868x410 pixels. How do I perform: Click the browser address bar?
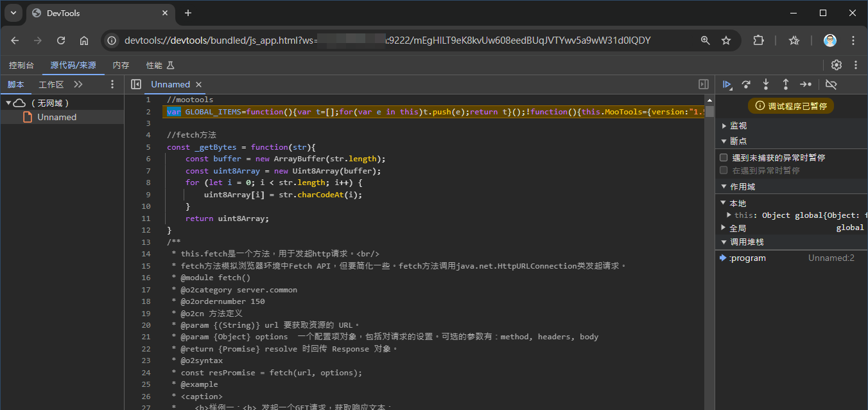coord(385,40)
